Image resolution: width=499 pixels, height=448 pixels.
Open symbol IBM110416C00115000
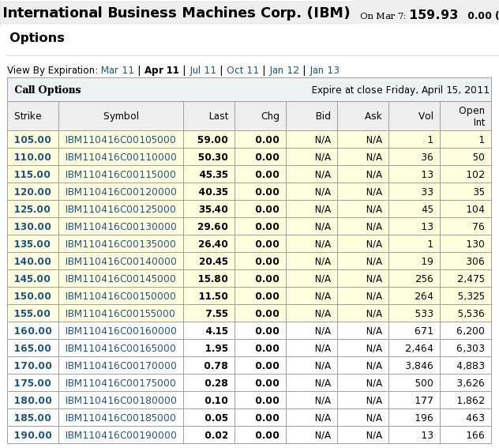click(x=121, y=174)
